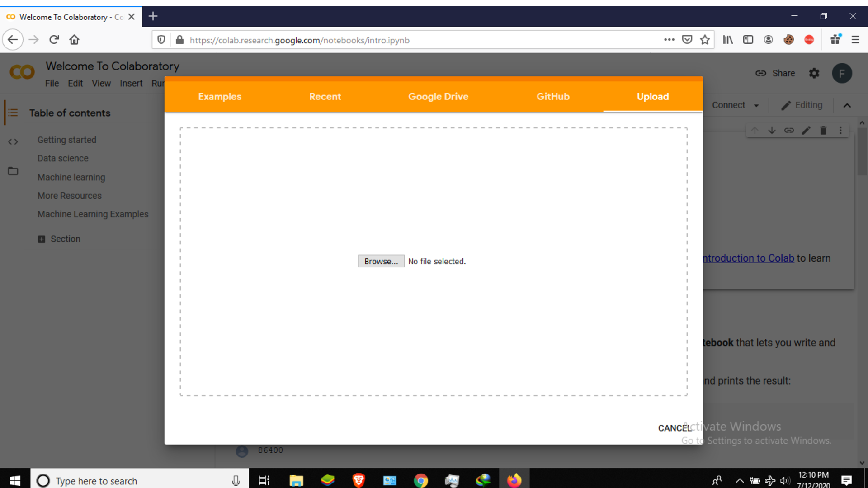
Task: Open Introduction to Colab link
Action: click(x=749, y=258)
